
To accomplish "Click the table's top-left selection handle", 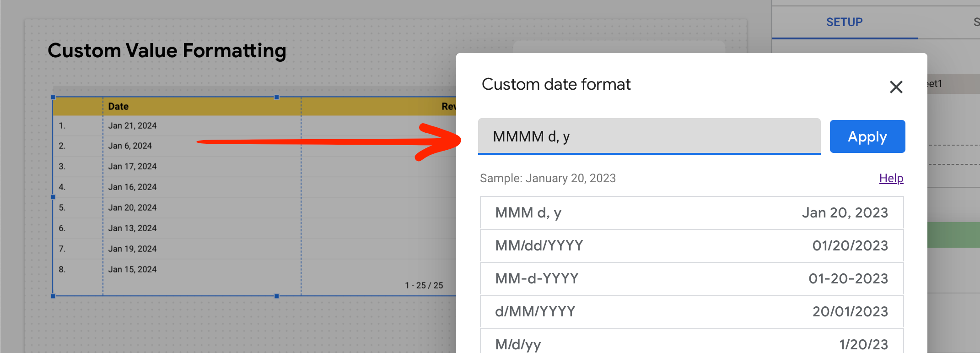I will click(54, 97).
